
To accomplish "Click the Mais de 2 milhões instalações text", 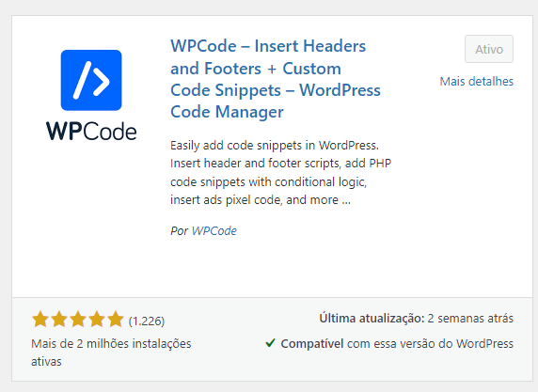I will pos(111,344).
